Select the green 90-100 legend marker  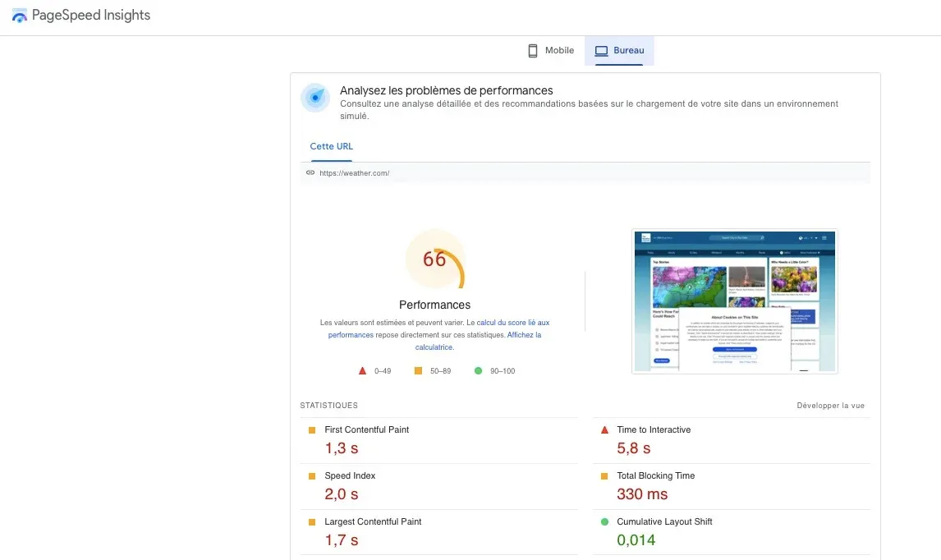click(x=480, y=370)
